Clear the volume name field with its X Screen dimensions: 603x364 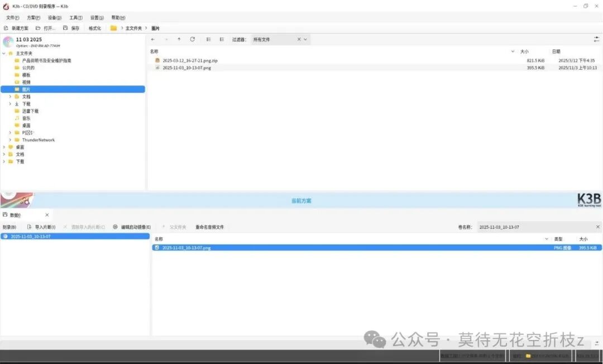pos(597,227)
